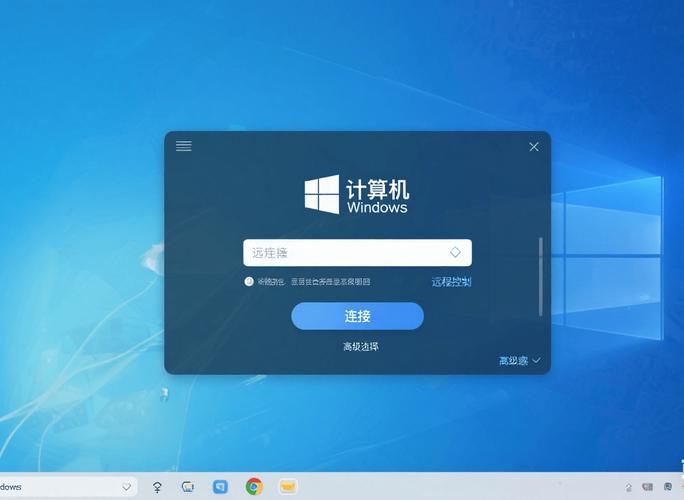This screenshot has width=684, height=500.
Task: Focus the remote connection address field
Action: tap(357, 253)
